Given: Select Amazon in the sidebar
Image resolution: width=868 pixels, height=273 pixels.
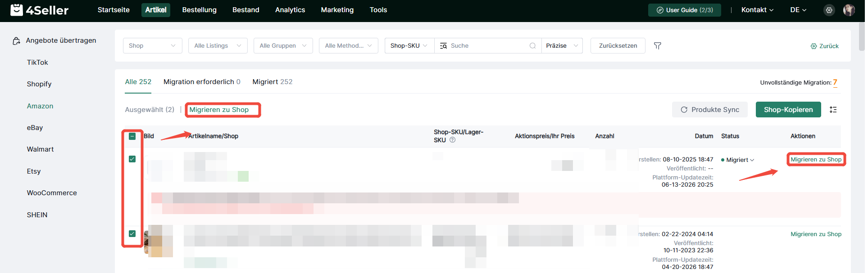Looking at the screenshot, I should [x=40, y=106].
